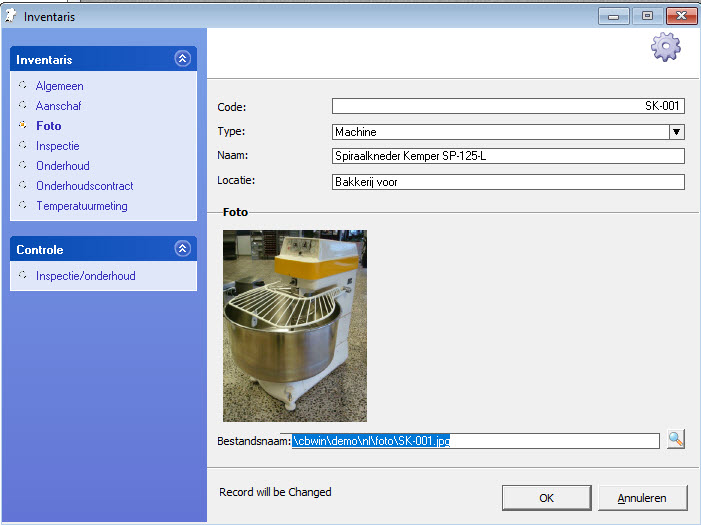The height and width of the screenshot is (525, 701).
Task: Open Inspectie/onderhoud under Controle
Action: 85,276
